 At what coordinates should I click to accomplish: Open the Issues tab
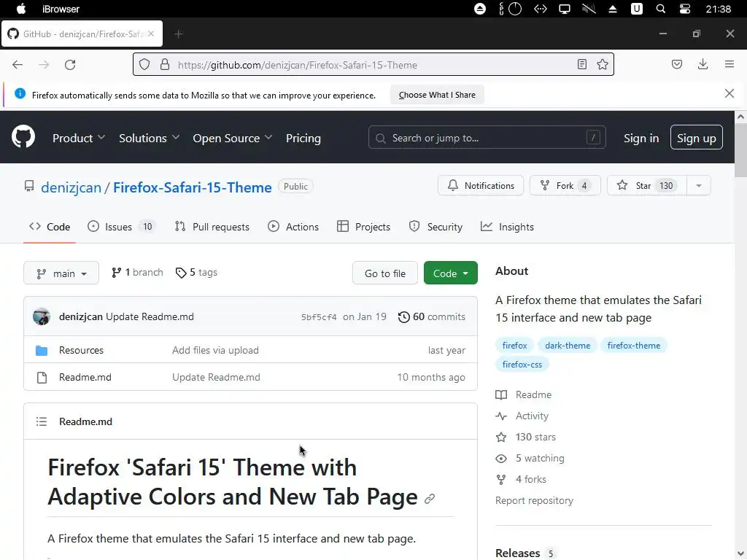[x=122, y=227]
